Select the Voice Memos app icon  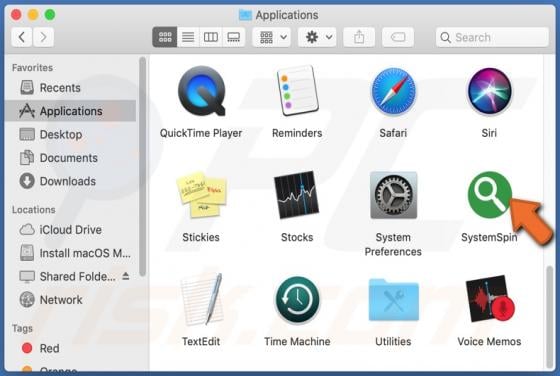pyautogui.click(x=490, y=299)
